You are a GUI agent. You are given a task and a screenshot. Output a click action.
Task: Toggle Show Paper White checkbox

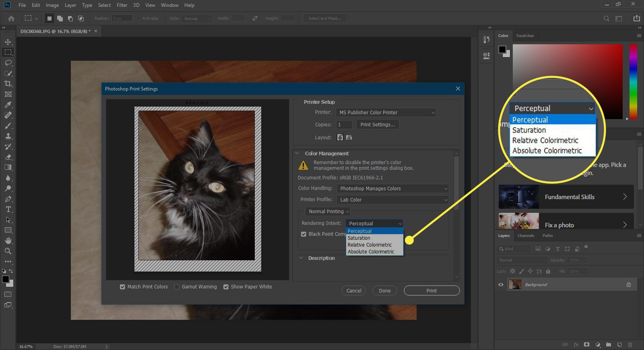coord(226,287)
